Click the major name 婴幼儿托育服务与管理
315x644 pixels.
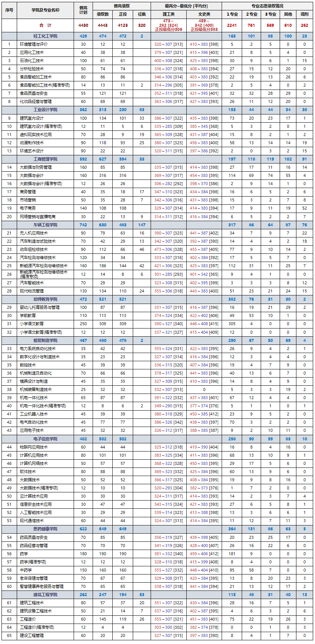pos(40,307)
